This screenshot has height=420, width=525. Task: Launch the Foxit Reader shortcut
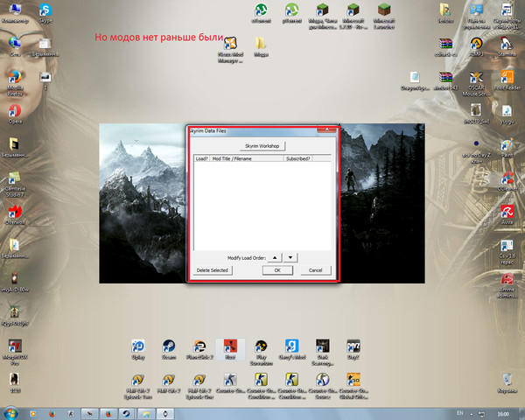(x=507, y=80)
